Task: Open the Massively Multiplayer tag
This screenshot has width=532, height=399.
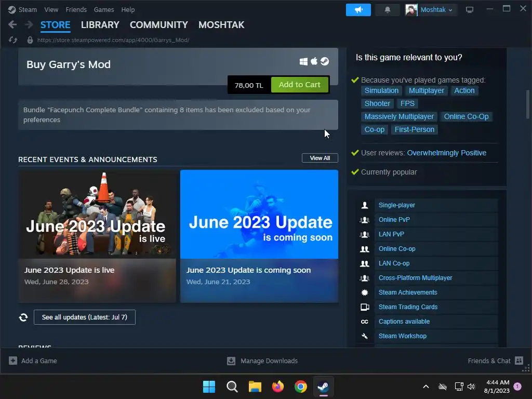Action: pos(399,117)
